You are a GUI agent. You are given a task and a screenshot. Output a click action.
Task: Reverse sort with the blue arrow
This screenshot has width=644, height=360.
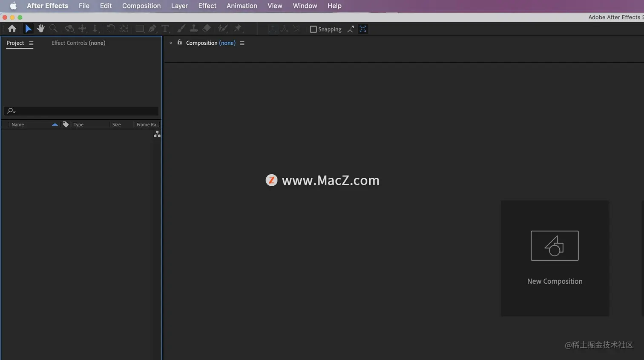point(55,124)
